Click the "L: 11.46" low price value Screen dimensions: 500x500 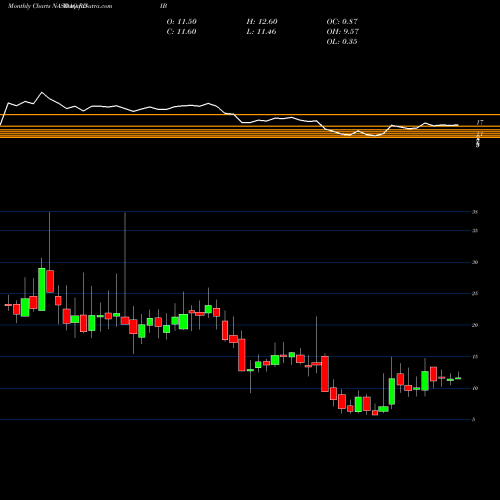coord(261,32)
